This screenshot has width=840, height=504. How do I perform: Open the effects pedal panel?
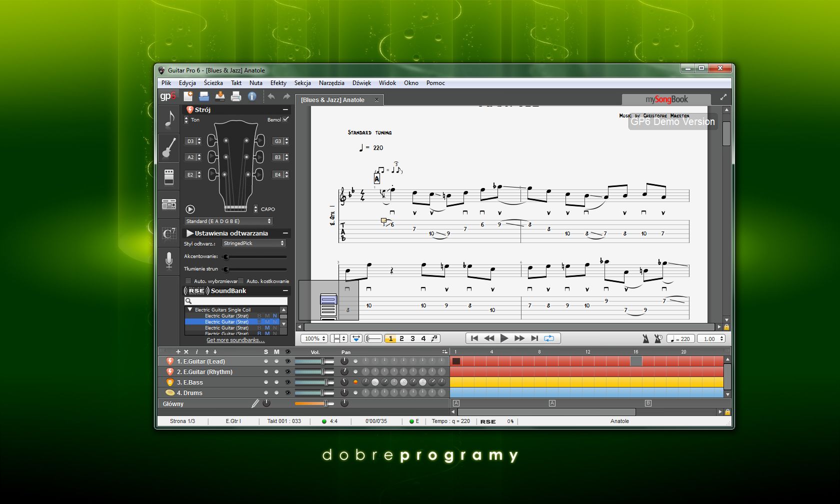pos(169,176)
